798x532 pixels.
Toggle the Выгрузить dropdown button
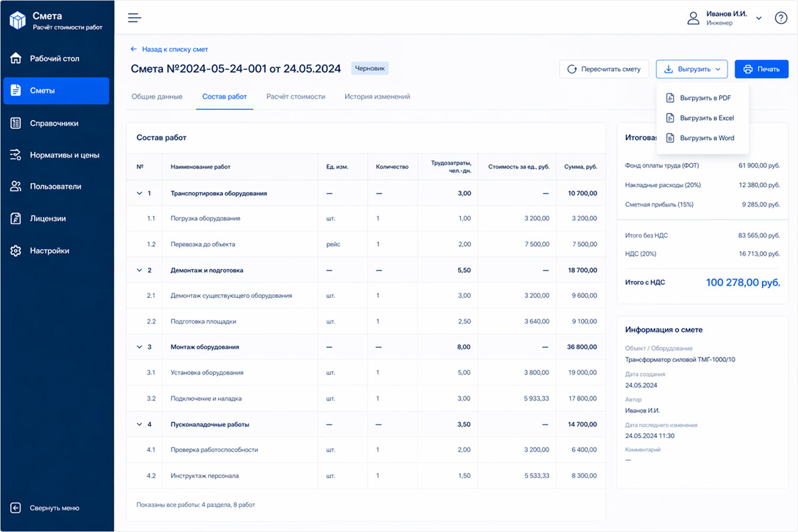point(691,69)
